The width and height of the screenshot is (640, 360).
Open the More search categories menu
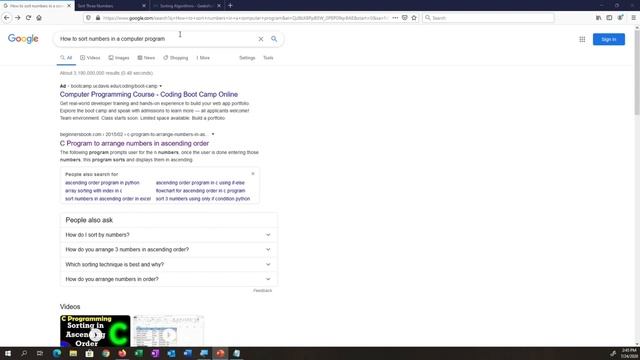[203, 58]
